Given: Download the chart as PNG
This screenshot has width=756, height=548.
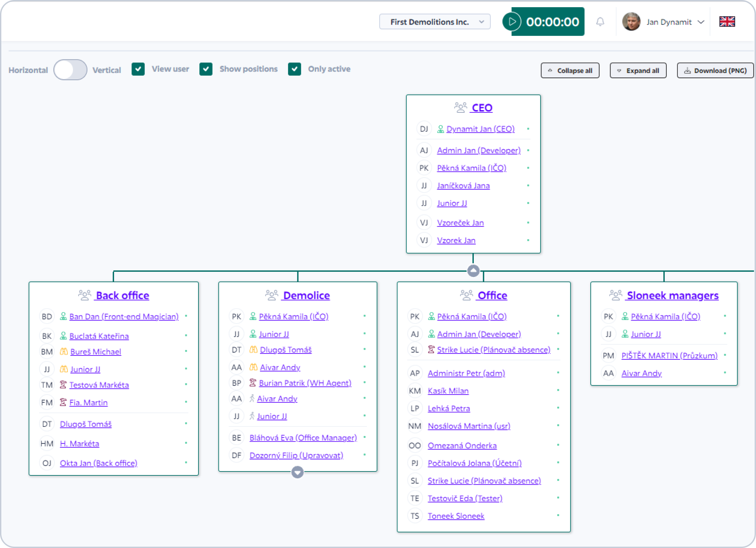Looking at the screenshot, I should [715, 71].
